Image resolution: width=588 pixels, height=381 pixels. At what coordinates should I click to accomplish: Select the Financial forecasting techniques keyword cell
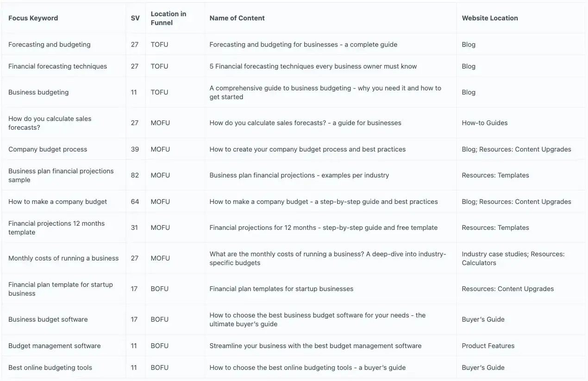(x=57, y=66)
